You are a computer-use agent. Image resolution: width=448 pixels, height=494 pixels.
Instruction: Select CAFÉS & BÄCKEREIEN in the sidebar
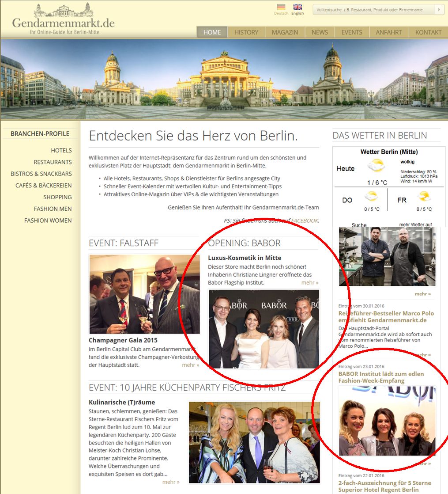point(44,186)
